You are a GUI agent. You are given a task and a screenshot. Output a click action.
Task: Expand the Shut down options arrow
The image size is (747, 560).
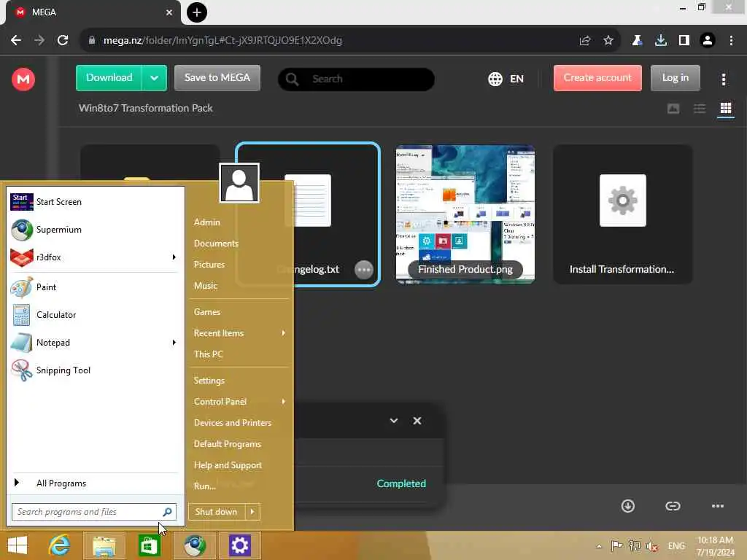[x=252, y=512]
